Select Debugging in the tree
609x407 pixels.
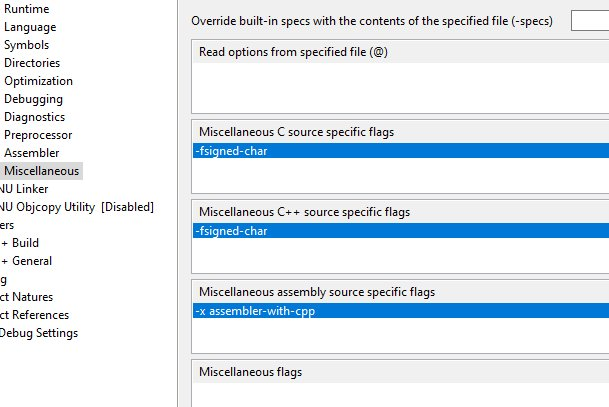pos(33,99)
